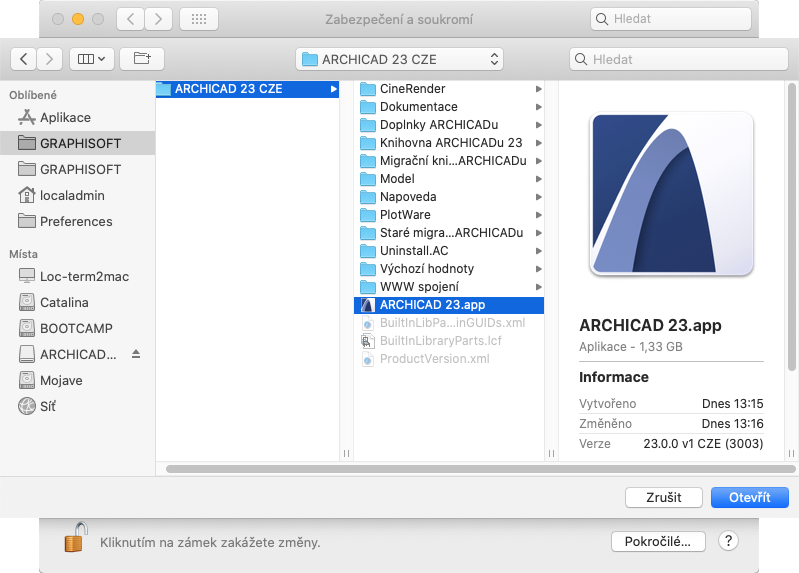Open the Výchozí hodnoty folder
Viewport: 799px width, 573px height.
[x=449, y=269]
